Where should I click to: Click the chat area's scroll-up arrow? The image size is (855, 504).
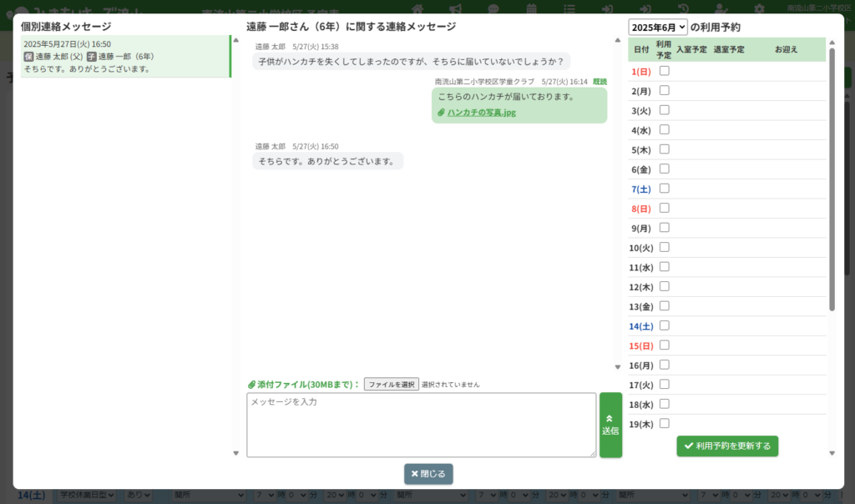click(x=618, y=39)
